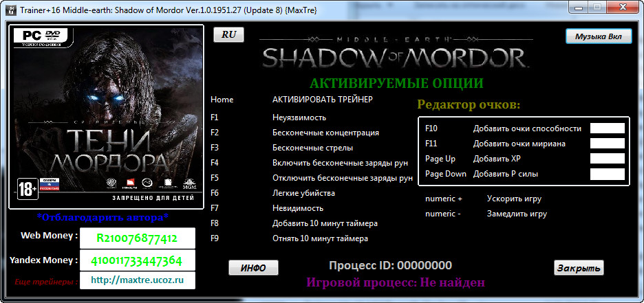
Task: Click the Отблагодарить автора text
Action: (x=103, y=217)
